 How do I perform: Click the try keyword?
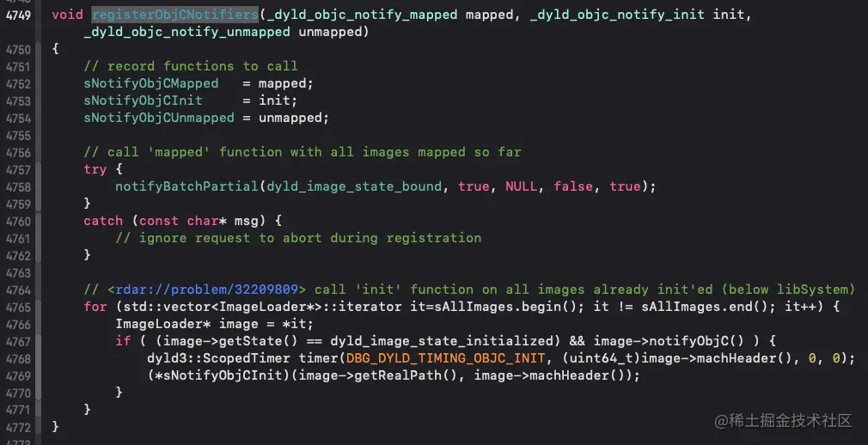click(x=95, y=169)
